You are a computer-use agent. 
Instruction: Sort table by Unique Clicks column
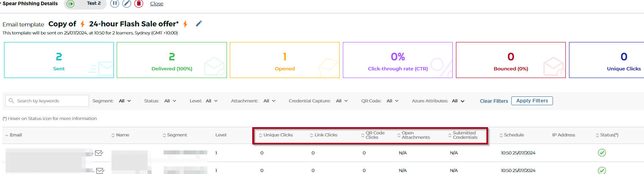click(277, 135)
